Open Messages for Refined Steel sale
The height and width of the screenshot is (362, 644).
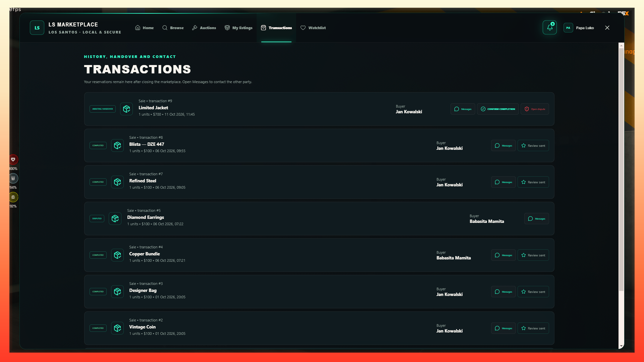(x=503, y=182)
